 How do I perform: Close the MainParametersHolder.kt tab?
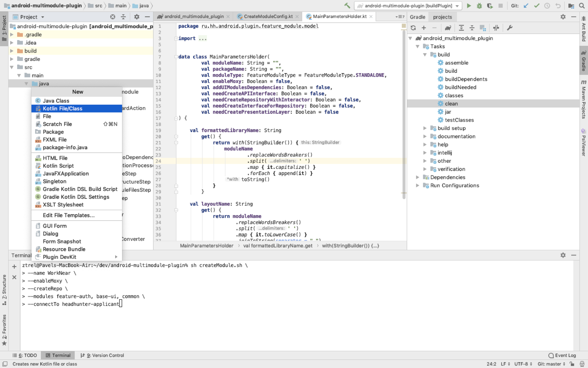371,17
